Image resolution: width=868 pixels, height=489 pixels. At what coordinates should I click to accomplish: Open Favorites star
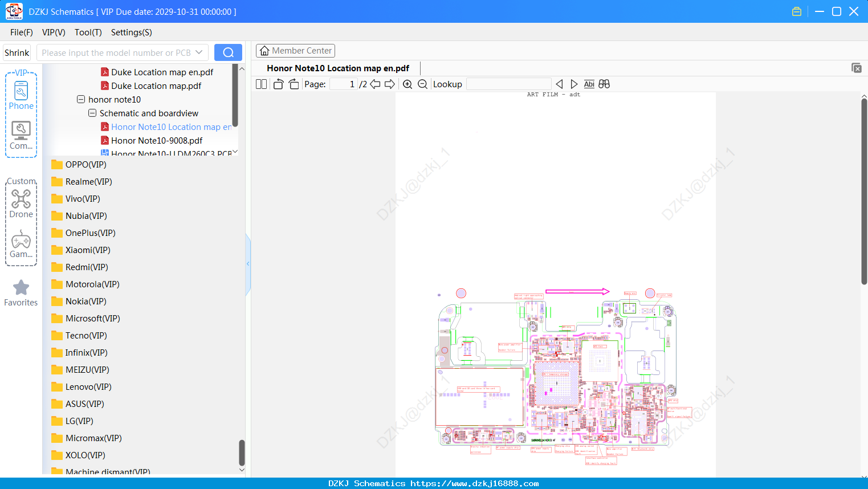(21, 293)
